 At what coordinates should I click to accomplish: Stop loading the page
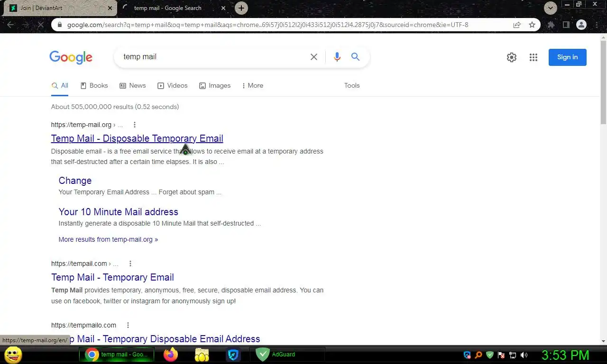pyautogui.click(x=41, y=25)
